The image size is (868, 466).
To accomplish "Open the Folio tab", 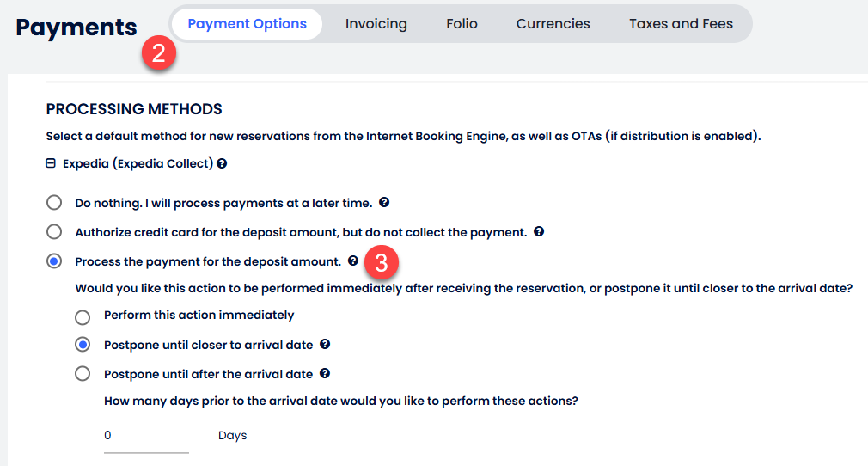I will click(x=462, y=24).
